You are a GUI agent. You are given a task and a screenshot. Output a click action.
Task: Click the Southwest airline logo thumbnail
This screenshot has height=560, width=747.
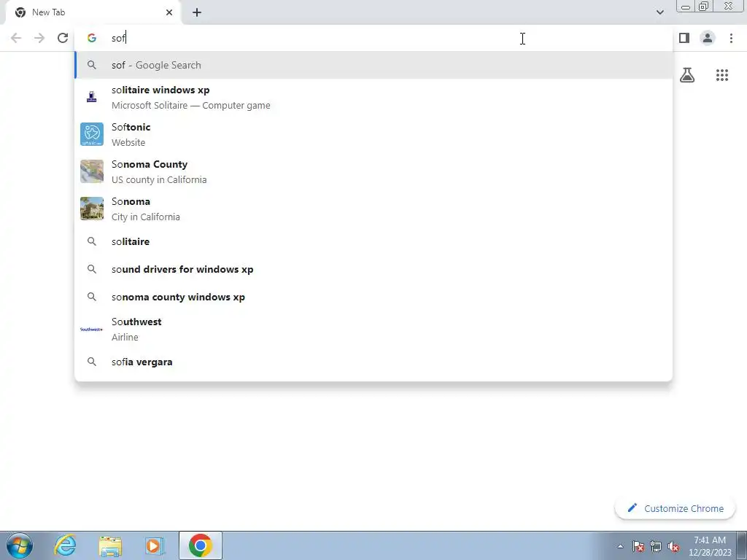tap(91, 329)
